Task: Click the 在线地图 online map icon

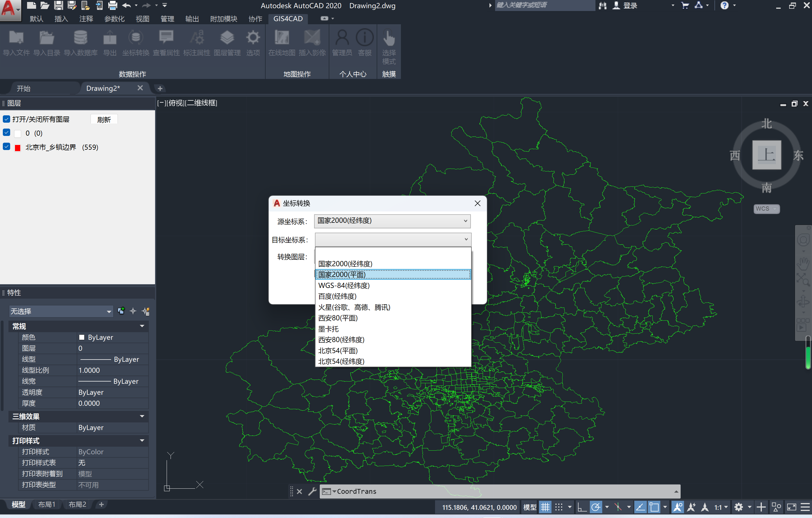Action: click(x=282, y=38)
